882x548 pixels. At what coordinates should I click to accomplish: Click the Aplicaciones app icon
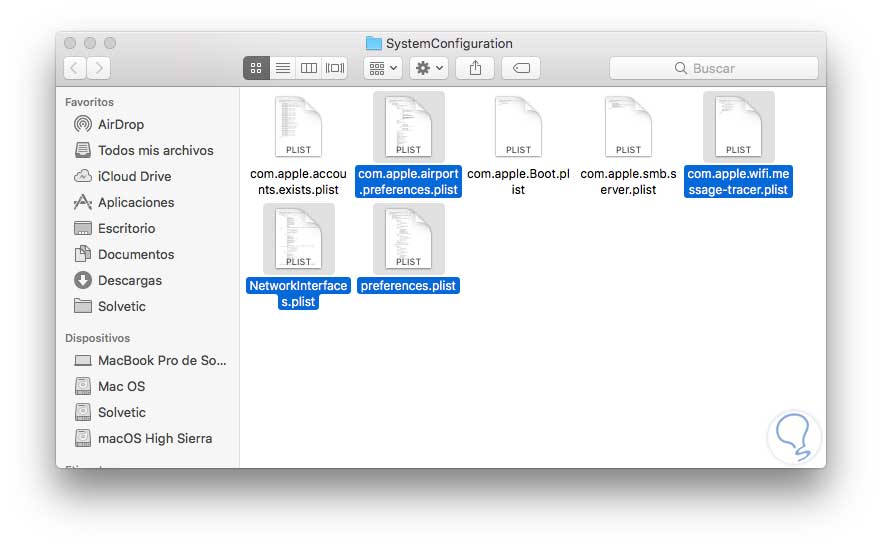[x=83, y=201]
